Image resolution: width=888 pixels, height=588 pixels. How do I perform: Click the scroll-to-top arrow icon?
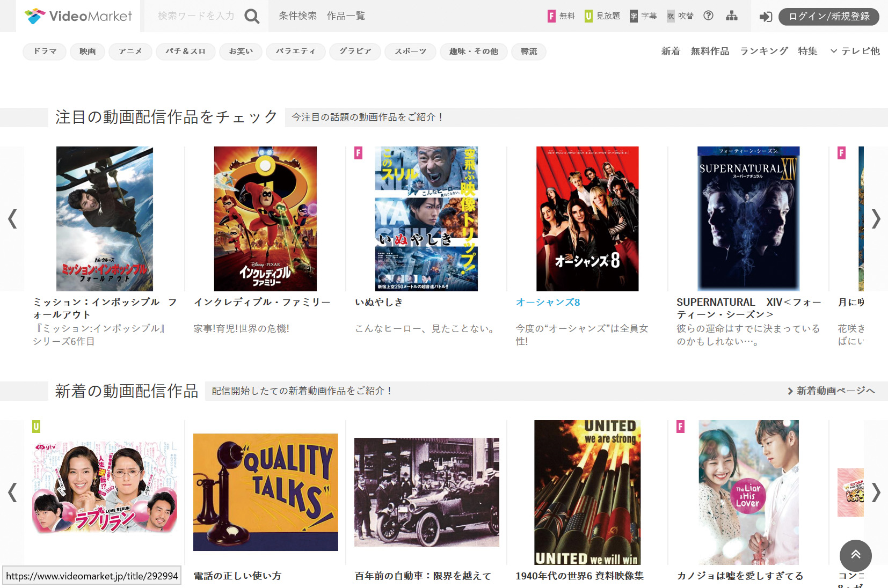click(x=855, y=556)
